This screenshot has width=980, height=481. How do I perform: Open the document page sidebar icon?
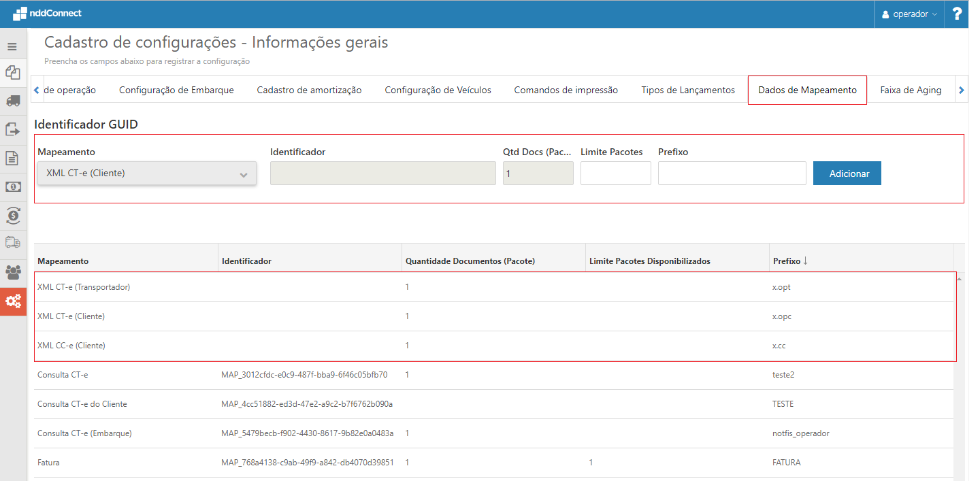pos(12,158)
